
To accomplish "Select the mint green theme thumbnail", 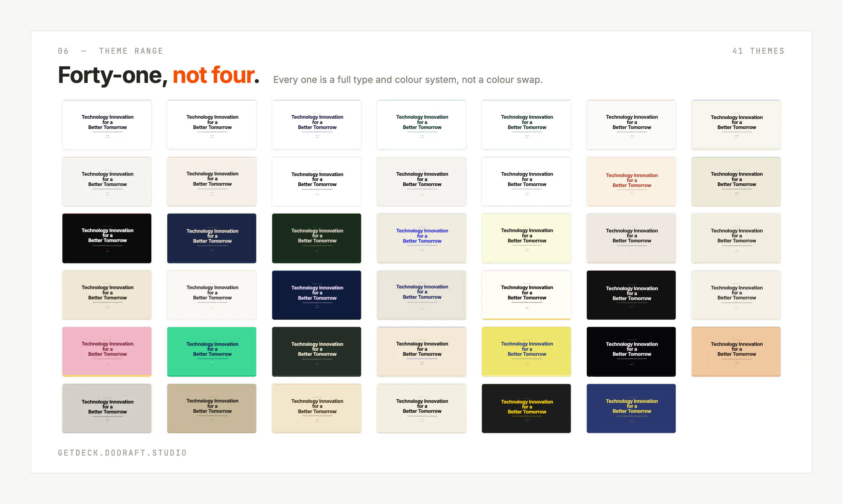I will pyautogui.click(x=211, y=351).
